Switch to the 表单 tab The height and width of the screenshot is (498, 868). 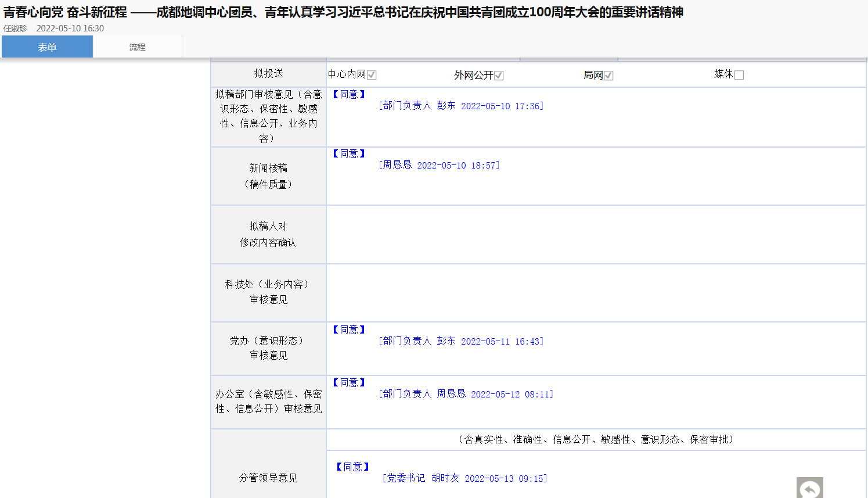click(47, 47)
